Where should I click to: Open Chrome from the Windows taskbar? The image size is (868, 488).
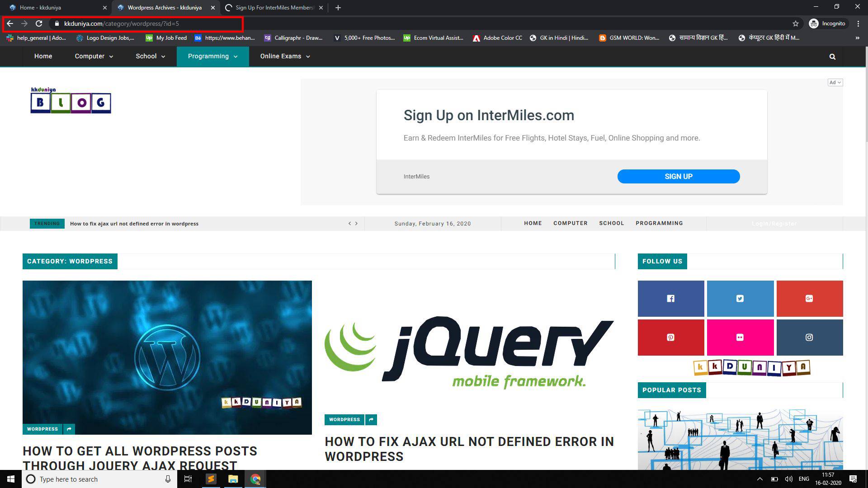(x=255, y=479)
